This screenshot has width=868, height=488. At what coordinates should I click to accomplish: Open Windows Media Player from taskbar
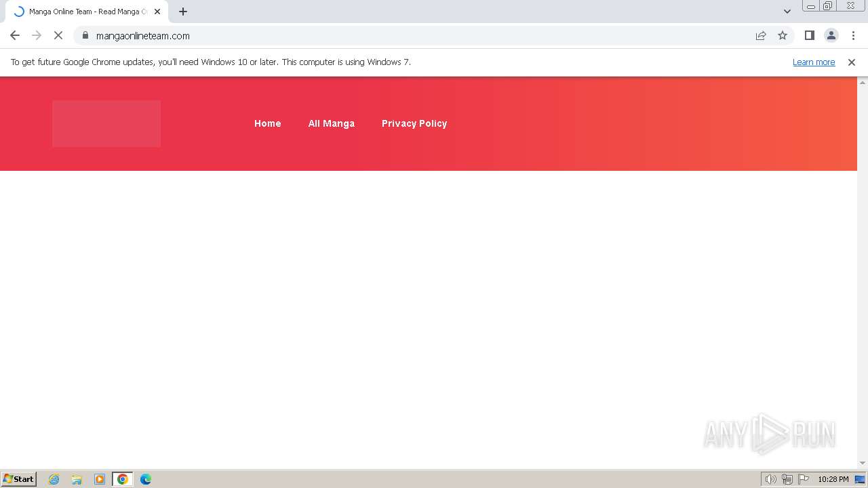coord(100,479)
